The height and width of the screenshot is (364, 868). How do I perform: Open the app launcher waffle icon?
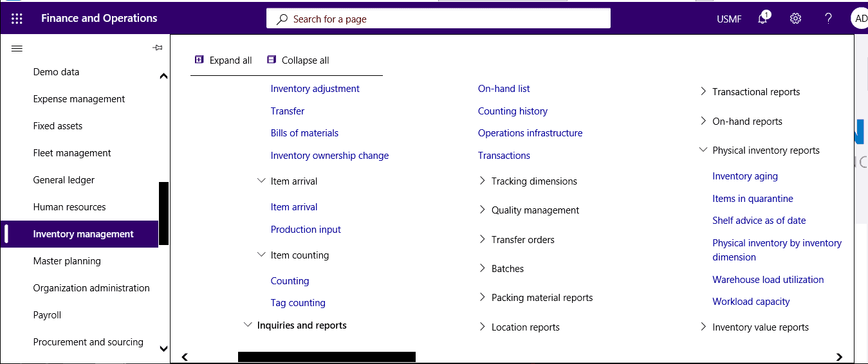pyautogui.click(x=17, y=19)
